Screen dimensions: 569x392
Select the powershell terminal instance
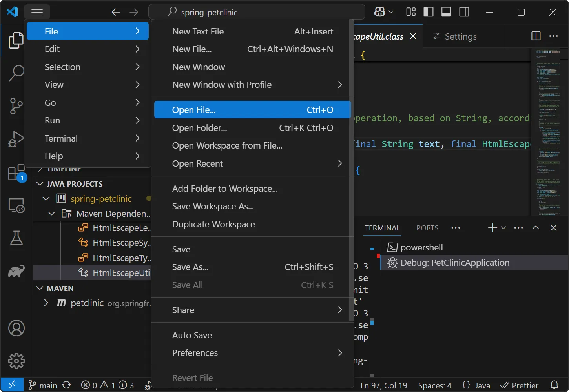point(474,247)
